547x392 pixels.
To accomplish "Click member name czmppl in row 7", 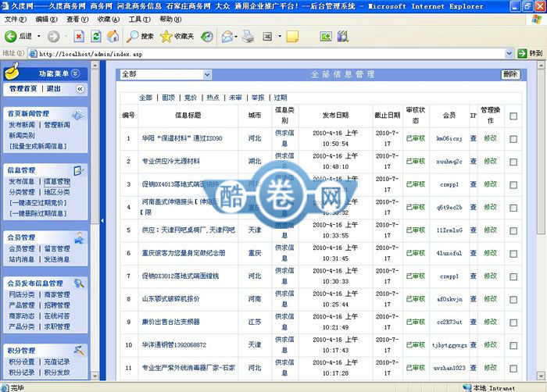I will pyautogui.click(x=449, y=276).
